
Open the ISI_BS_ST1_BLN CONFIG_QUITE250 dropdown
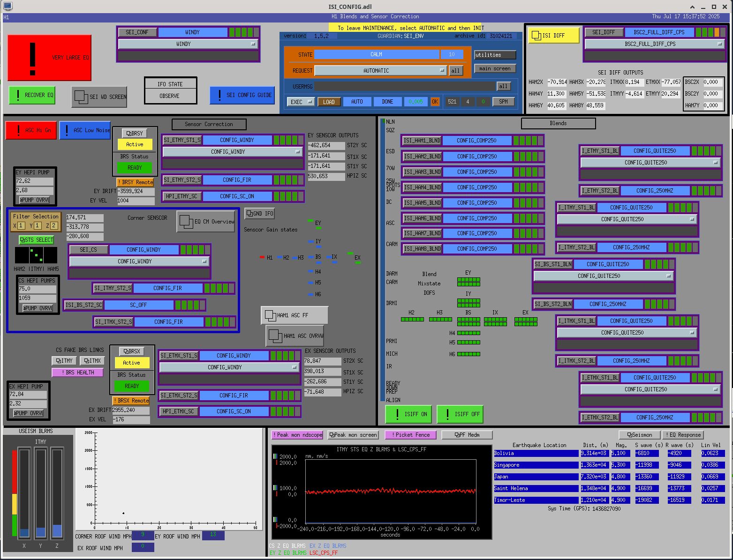[603, 276]
